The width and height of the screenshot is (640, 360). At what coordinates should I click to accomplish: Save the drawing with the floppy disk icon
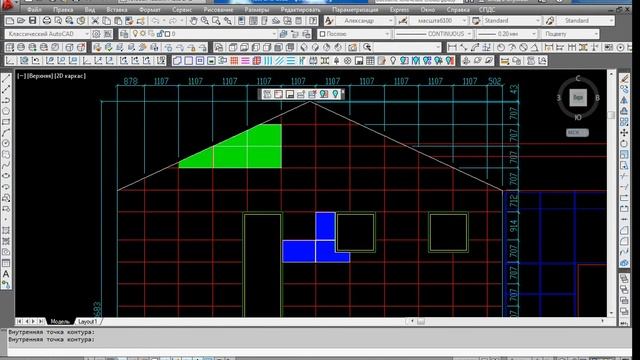[x=32, y=21]
